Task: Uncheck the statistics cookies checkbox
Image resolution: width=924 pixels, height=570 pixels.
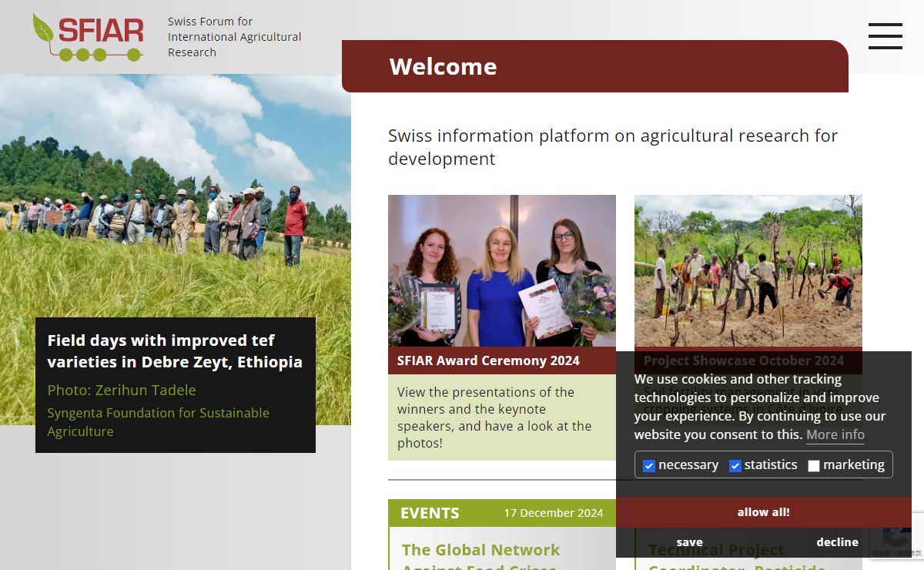Action: (x=735, y=465)
